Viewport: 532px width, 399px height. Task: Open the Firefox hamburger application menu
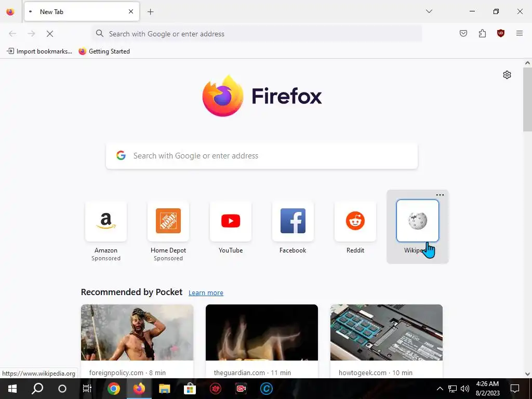[x=520, y=33]
